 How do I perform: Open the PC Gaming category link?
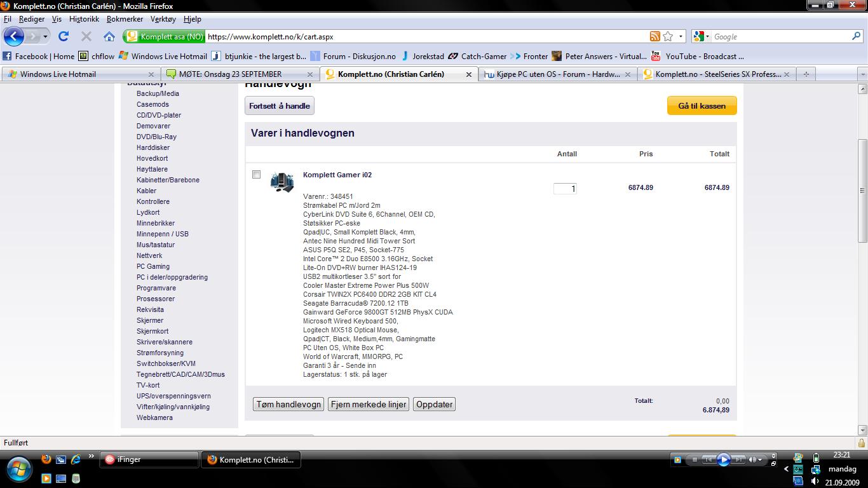(153, 266)
